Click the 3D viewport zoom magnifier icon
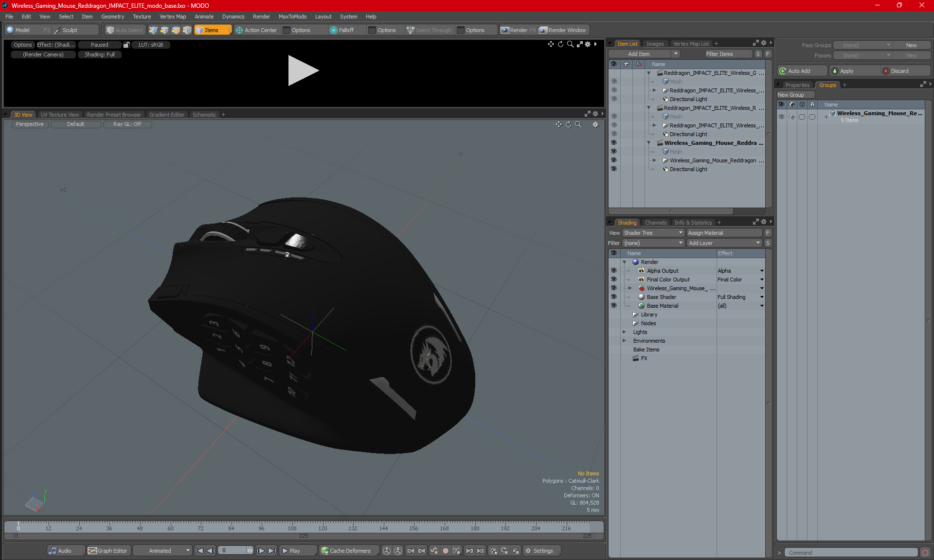Viewport: 934px width, 560px height. point(578,124)
